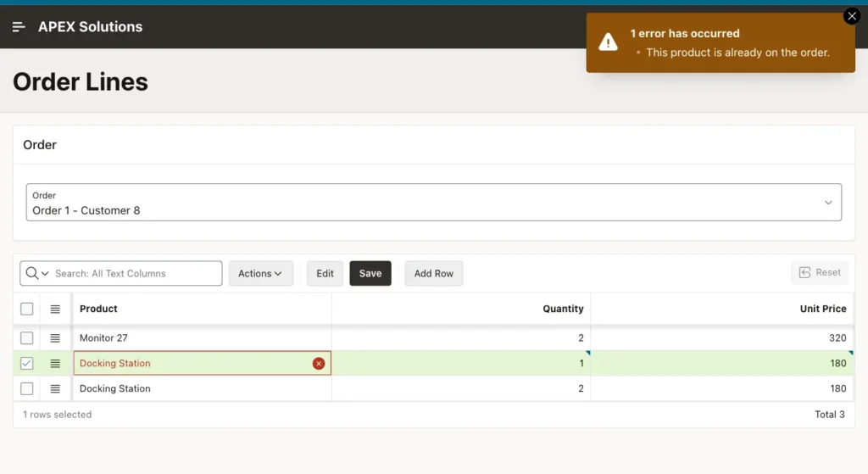
Task: Open row actions menu for Monitor 27
Action: click(55, 337)
